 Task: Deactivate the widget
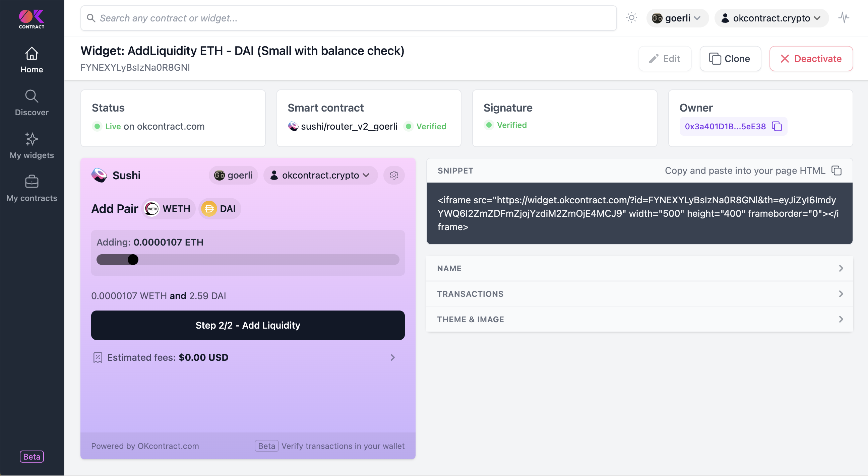pyautogui.click(x=811, y=59)
